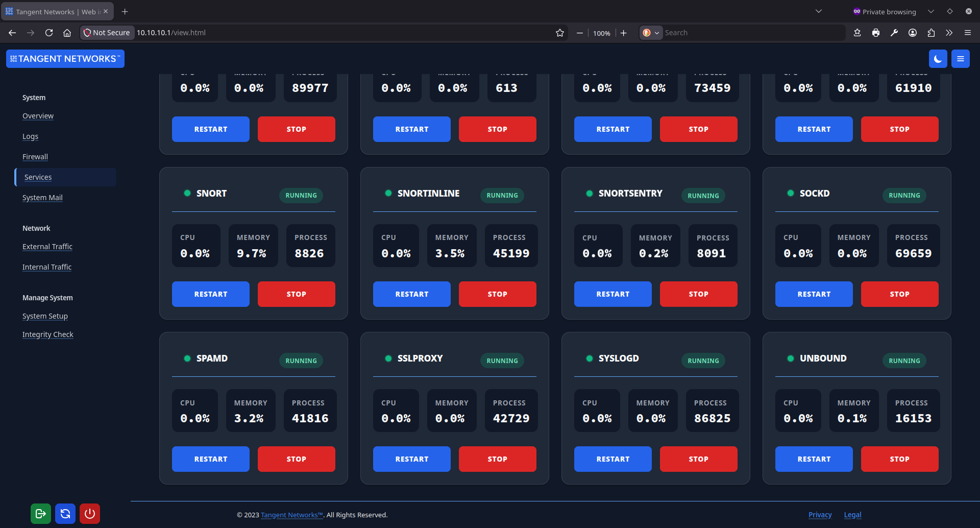980x528 pixels.
Task: Click the Not Secure shield indicator
Action: coord(107,32)
